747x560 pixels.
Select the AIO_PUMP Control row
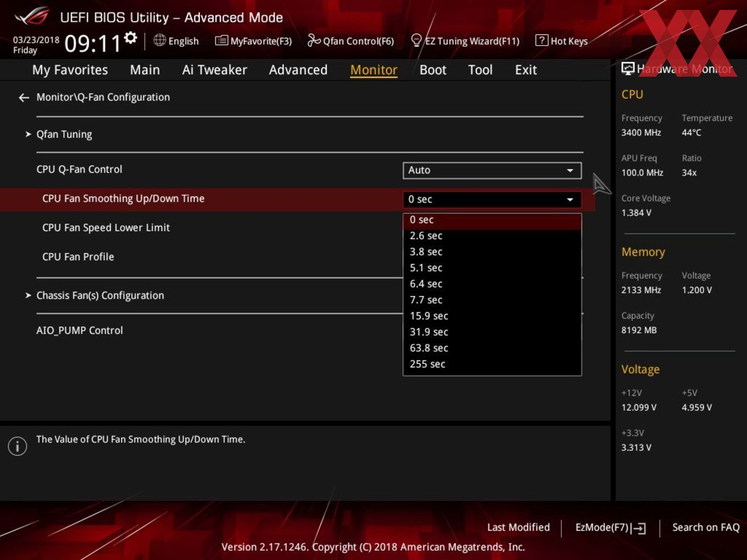click(x=80, y=331)
